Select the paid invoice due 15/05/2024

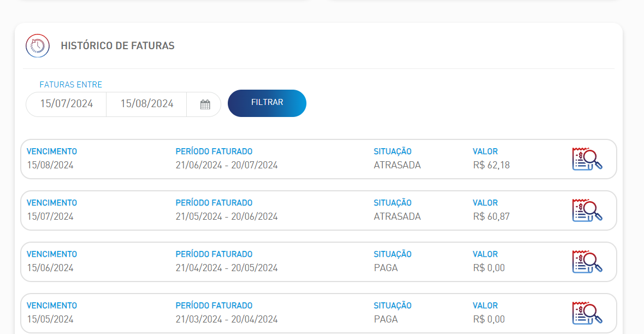318,313
